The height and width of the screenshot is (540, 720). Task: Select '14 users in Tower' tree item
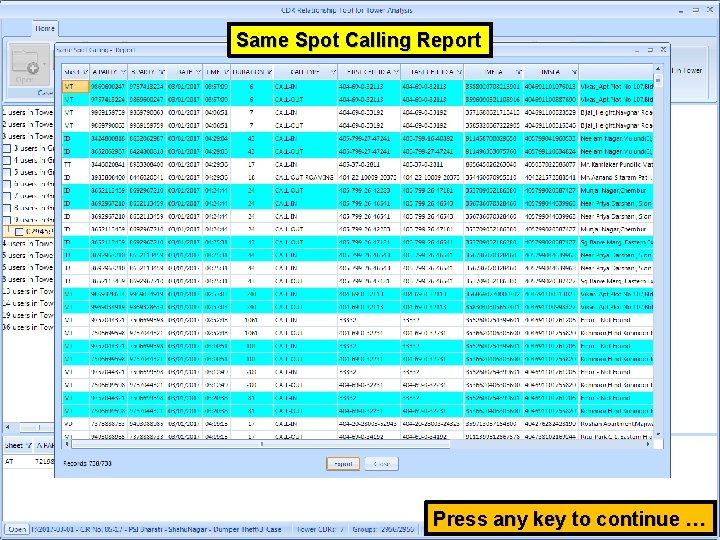28,303
